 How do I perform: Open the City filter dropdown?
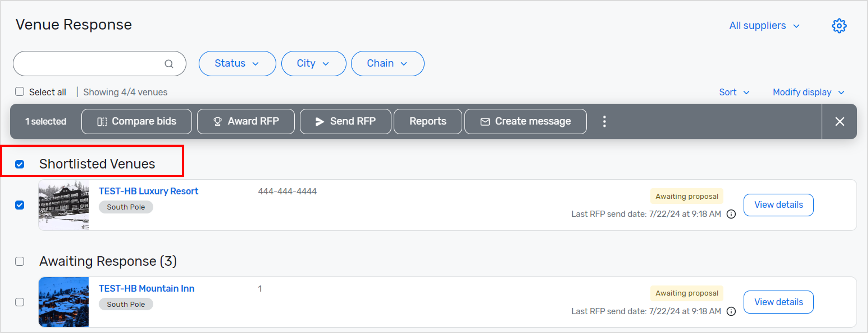coord(313,63)
